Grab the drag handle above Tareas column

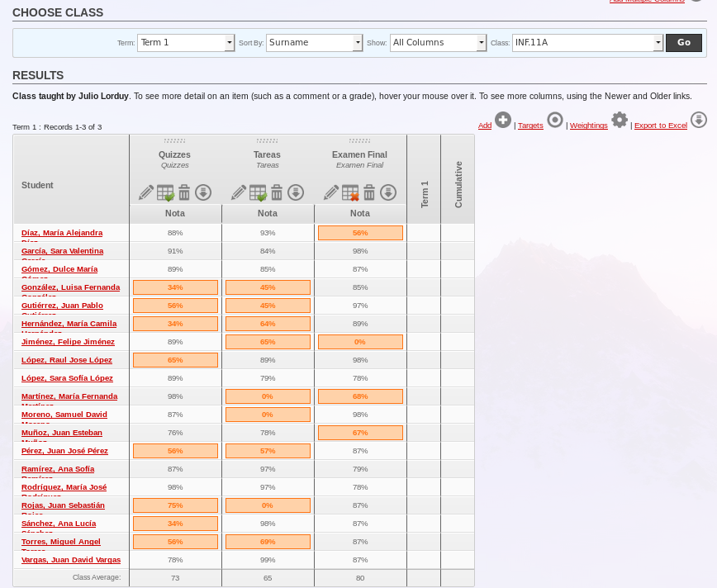click(267, 141)
